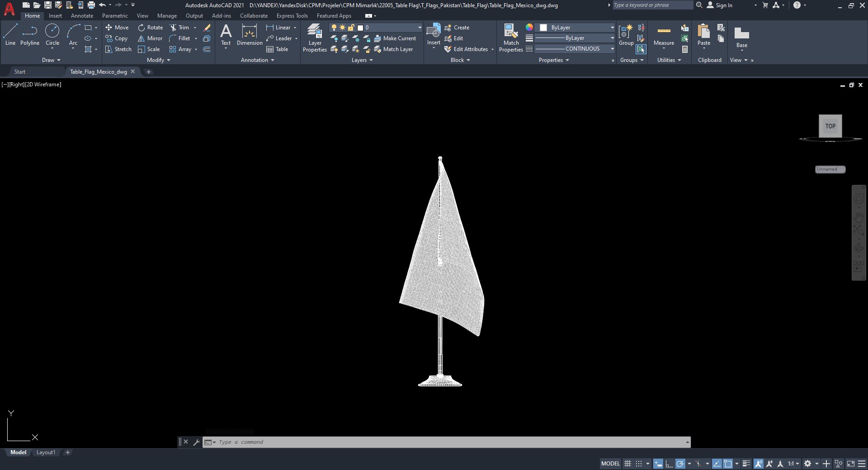Insert a Table from Annotation panel
Viewport: 868px width, 470px height.
click(277, 49)
